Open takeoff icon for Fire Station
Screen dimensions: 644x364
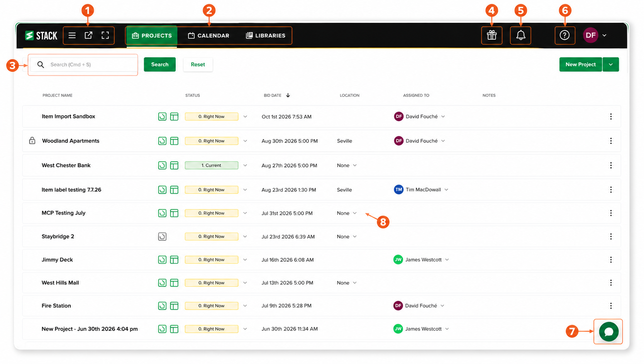click(162, 306)
